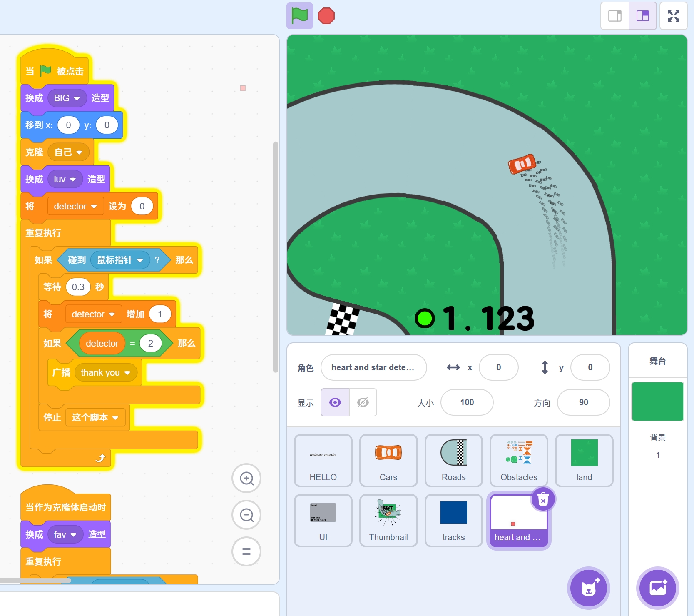This screenshot has width=694, height=616.
Task: Hide the sprite with crossed-eye icon
Action: click(363, 402)
